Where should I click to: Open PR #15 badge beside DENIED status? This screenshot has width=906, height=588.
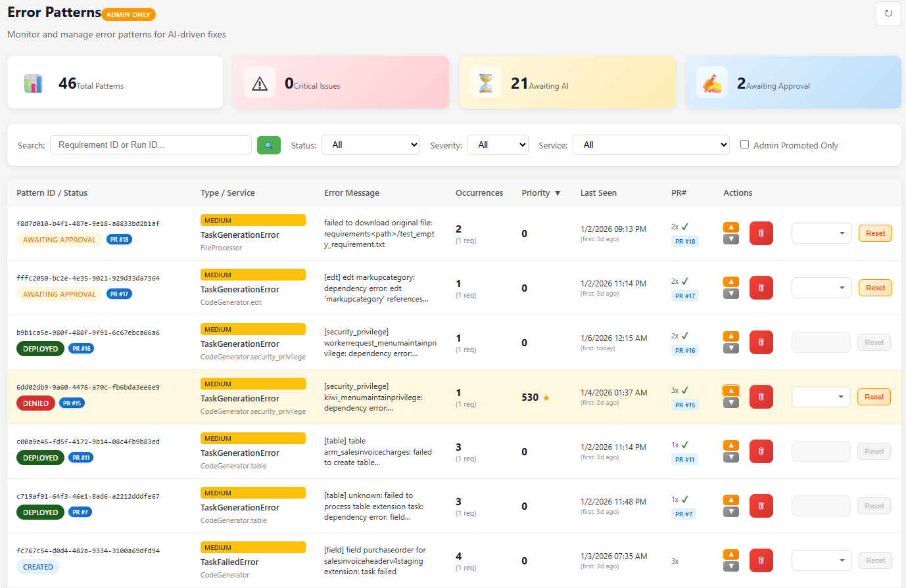(x=72, y=403)
